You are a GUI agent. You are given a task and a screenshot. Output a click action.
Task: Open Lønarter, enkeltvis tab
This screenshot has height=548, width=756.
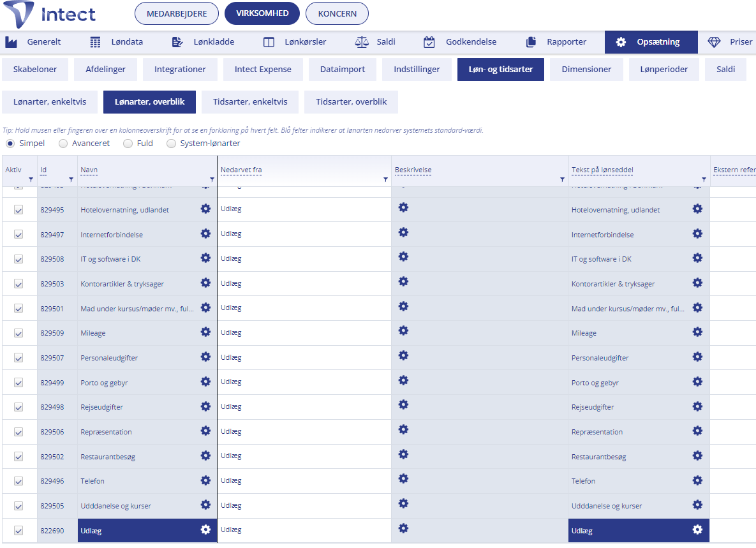click(x=50, y=102)
